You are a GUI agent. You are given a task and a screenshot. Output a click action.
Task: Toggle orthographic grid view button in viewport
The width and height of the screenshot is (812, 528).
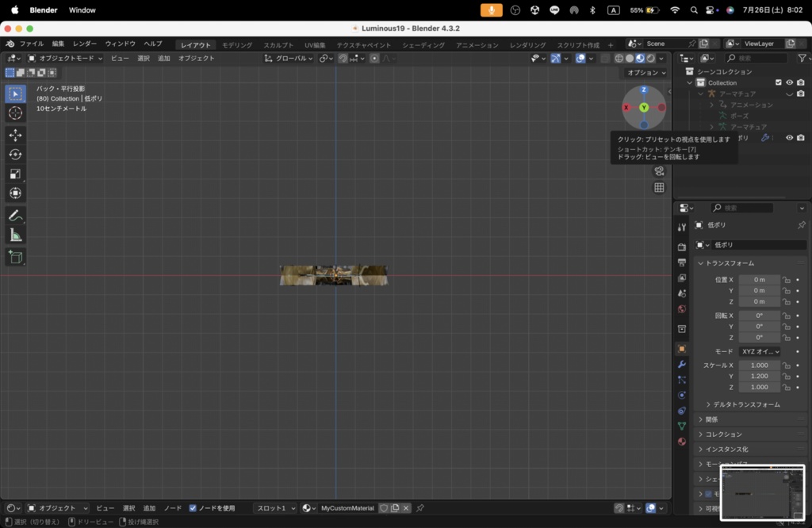pyautogui.click(x=659, y=188)
